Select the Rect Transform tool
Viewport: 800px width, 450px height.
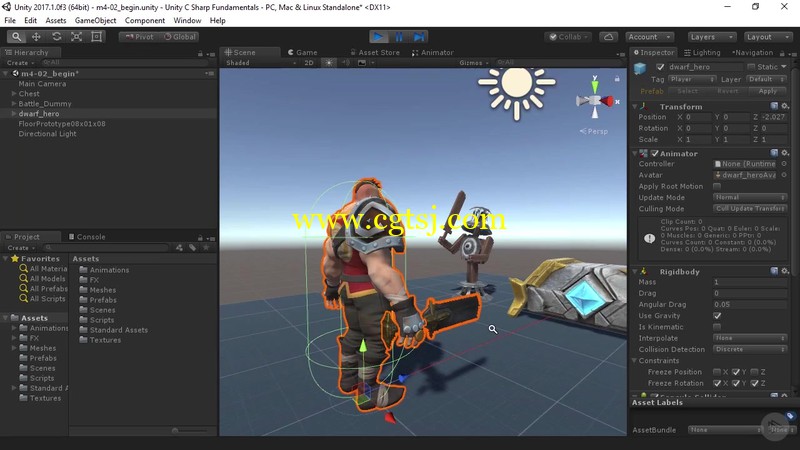[96, 37]
